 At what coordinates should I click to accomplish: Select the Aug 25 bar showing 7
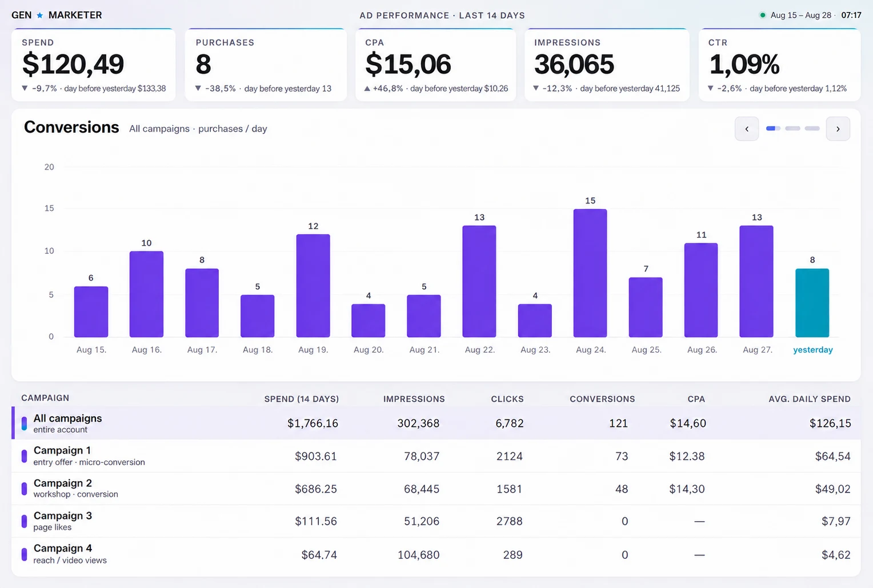pos(646,307)
